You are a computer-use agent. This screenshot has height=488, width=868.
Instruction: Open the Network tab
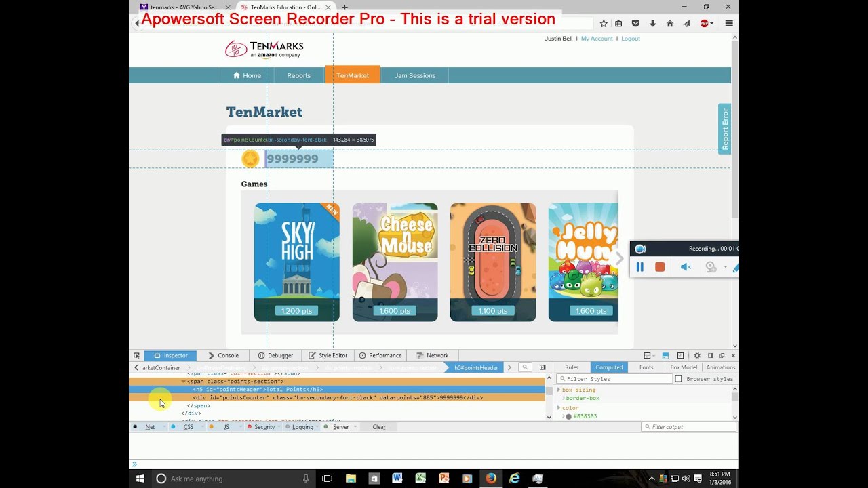point(433,355)
